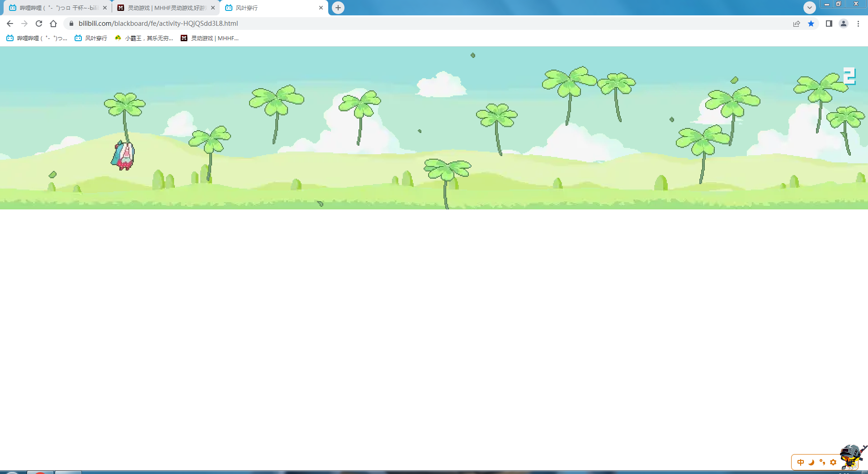Open the browser side panel
This screenshot has width=868, height=474.
coord(829,24)
